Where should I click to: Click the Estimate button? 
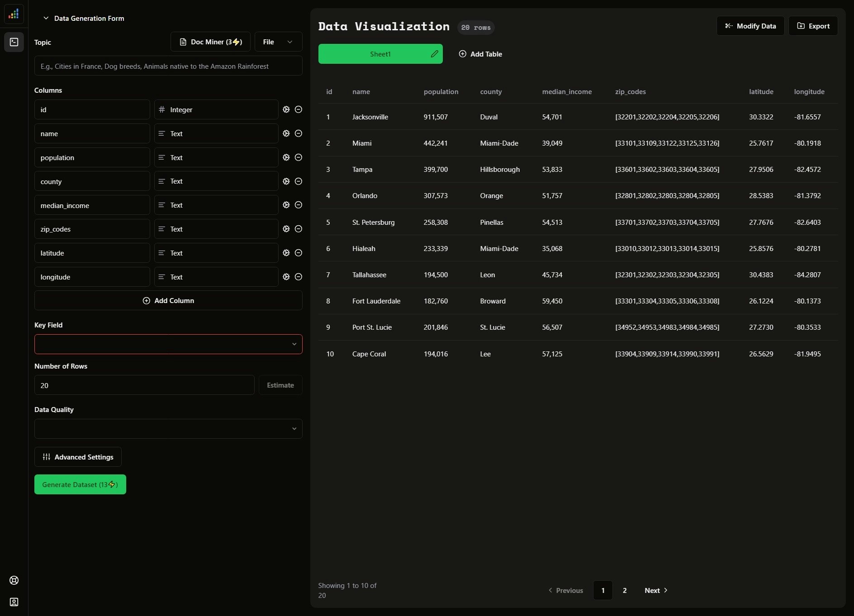pyautogui.click(x=280, y=385)
